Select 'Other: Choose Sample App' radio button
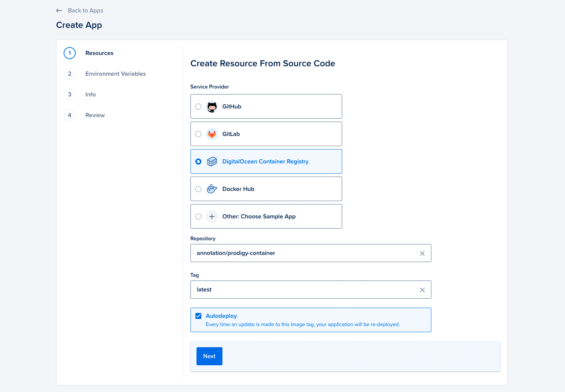This screenshot has height=392, width=565. coord(198,217)
